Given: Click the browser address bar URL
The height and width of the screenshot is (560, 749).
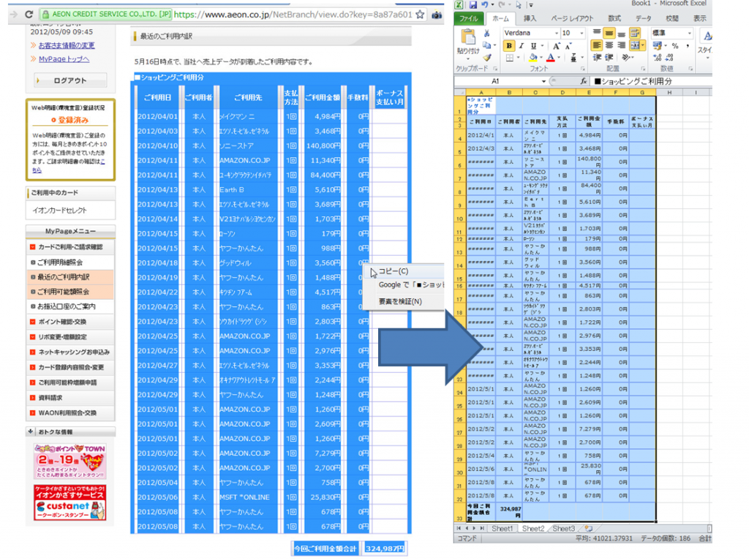Looking at the screenshot, I should (293, 15).
